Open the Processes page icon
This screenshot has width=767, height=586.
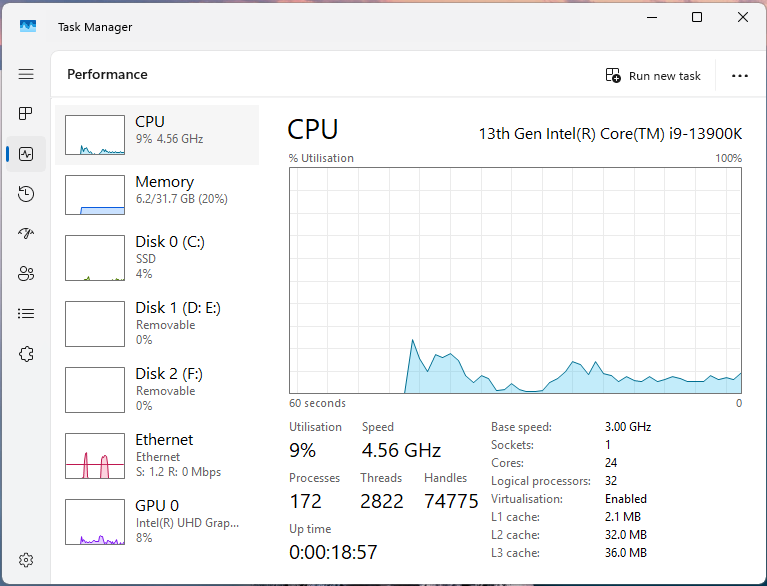pos(26,113)
